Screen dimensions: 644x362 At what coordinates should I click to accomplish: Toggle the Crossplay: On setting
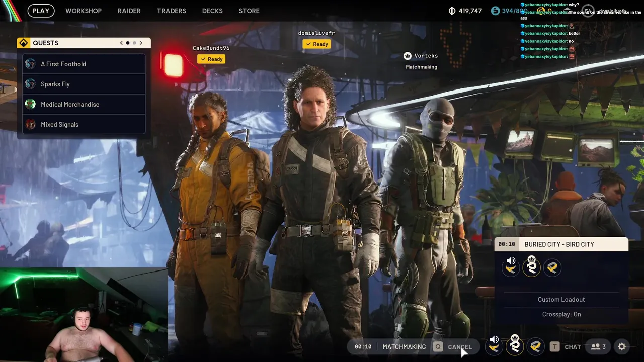pyautogui.click(x=561, y=314)
